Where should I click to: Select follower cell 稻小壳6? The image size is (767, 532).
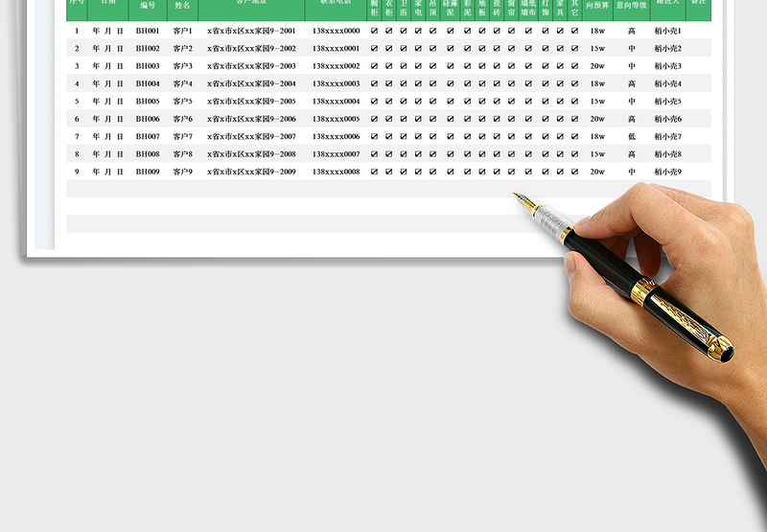[x=667, y=119]
